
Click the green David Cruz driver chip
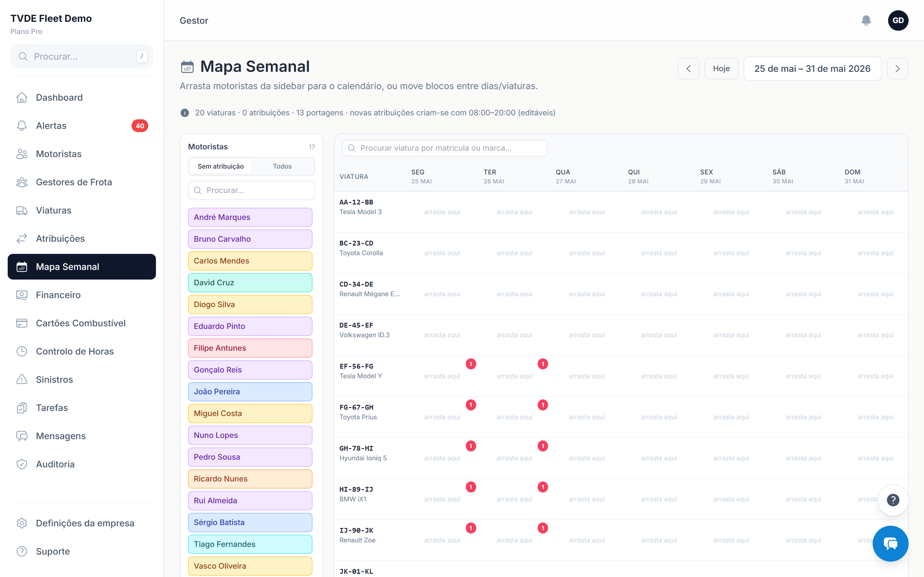point(250,282)
